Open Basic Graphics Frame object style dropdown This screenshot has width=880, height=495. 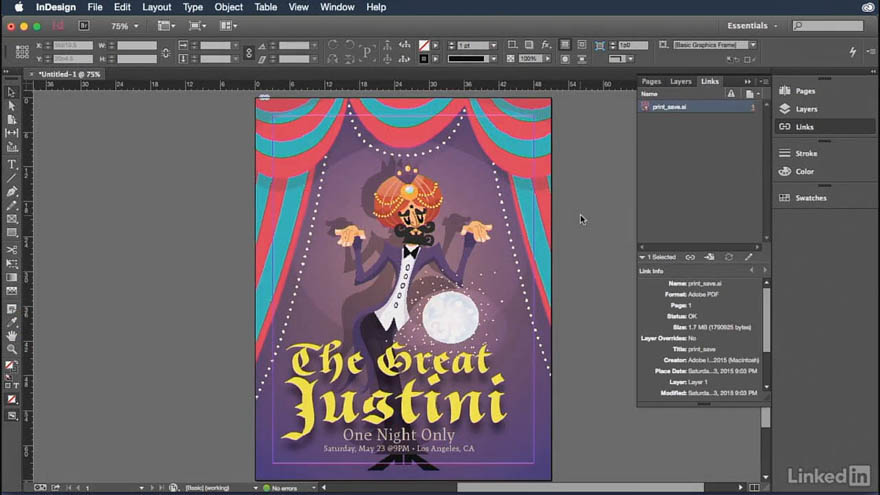click(x=753, y=45)
